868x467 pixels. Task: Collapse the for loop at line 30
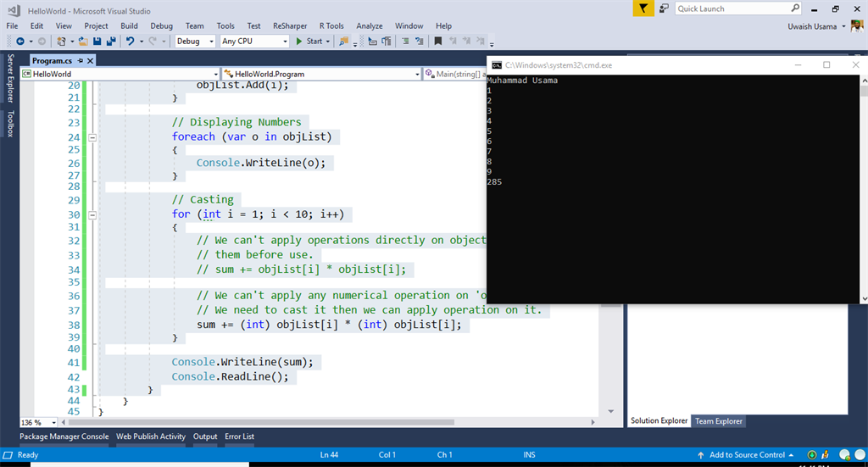pos(93,214)
